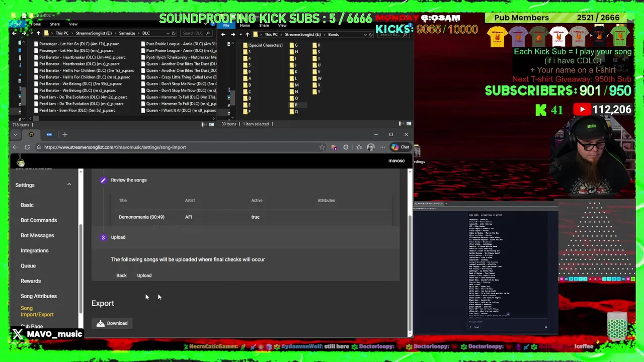Collapse the Settings sidebar section
The height and width of the screenshot is (362, 644).
coord(69,185)
